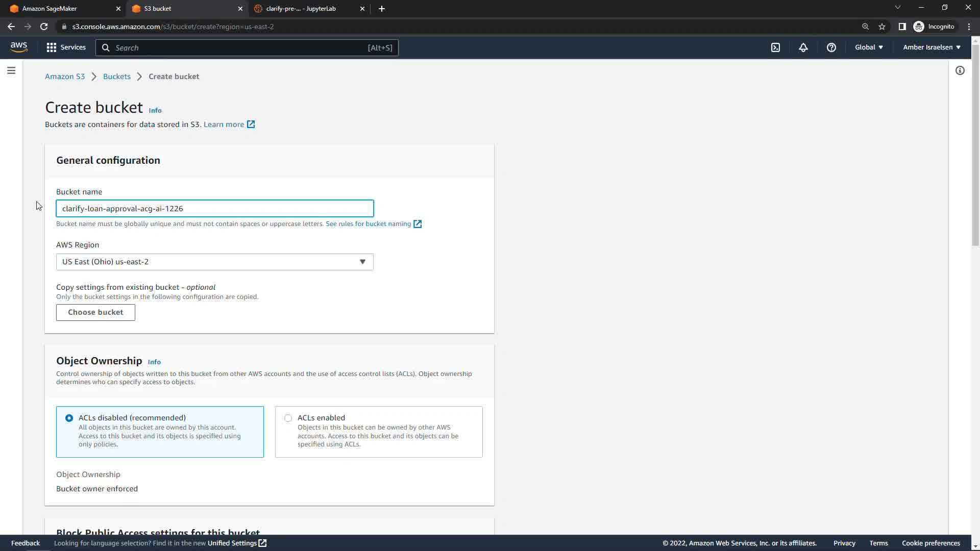Expand the Global region selector
980x551 pixels.
(x=869, y=47)
